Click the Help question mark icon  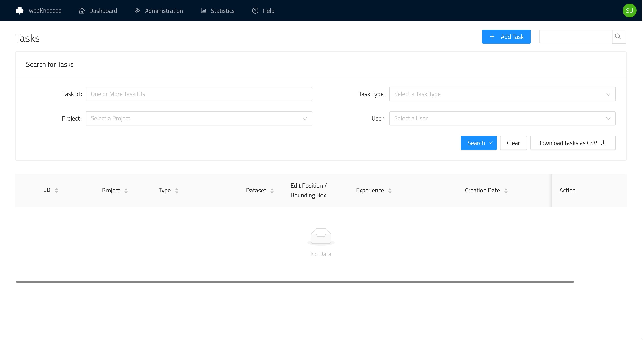(255, 11)
